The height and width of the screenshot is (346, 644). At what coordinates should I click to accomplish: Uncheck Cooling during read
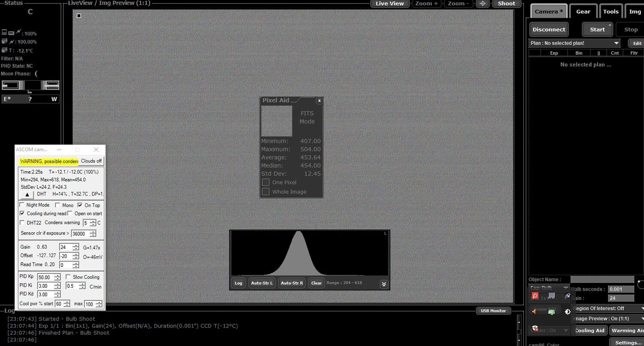(x=22, y=213)
